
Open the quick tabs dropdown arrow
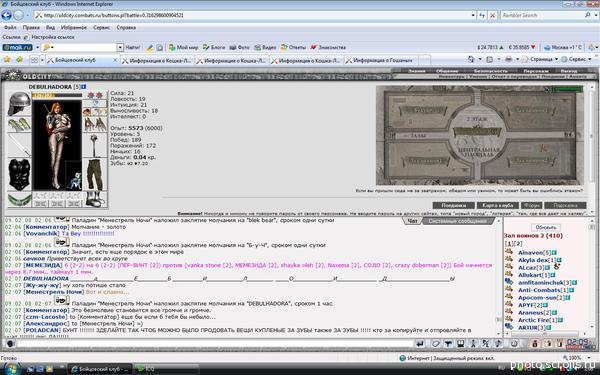point(41,60)
